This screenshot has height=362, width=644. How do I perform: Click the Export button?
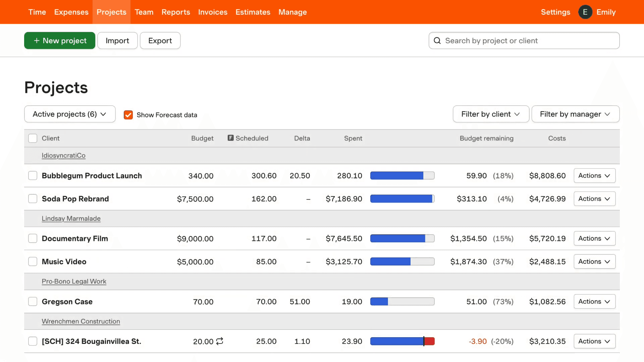pos(160,41)
